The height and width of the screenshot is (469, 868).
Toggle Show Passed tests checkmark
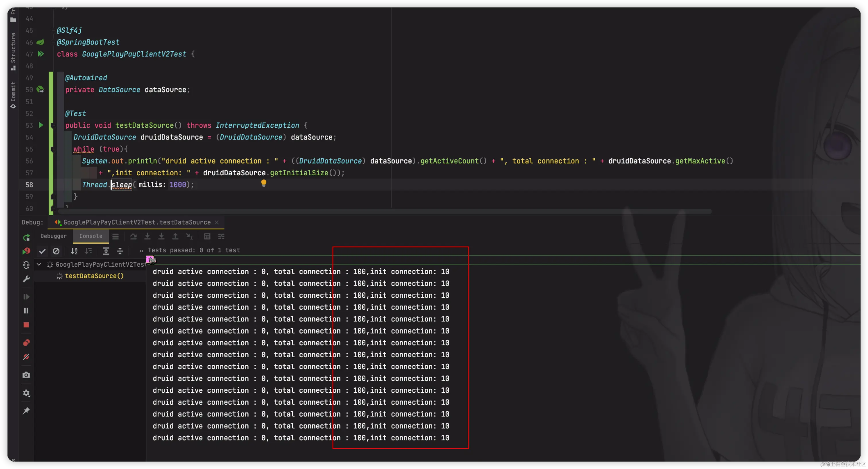pos(42,251)
